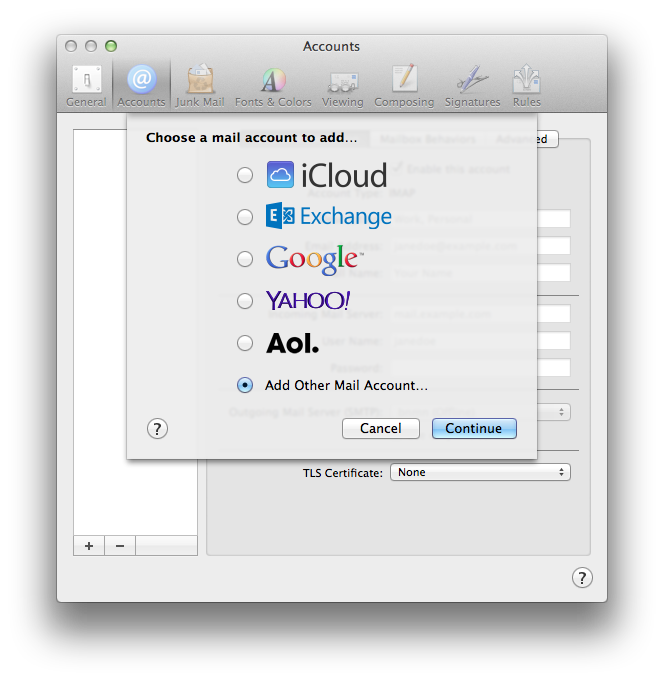Click the green zoom window button
Viewport: 664px width, 681px height.
(x=111, y=46)
